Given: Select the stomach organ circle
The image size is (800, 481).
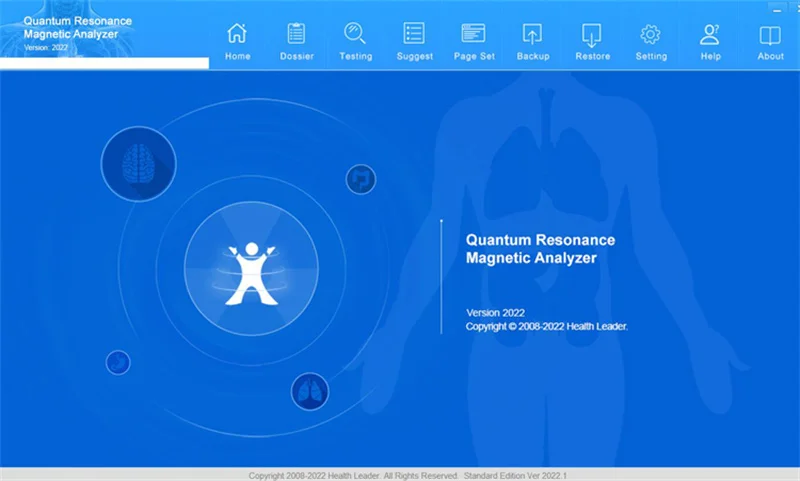Looking at the screenshot, I should [x=118, y=363].
